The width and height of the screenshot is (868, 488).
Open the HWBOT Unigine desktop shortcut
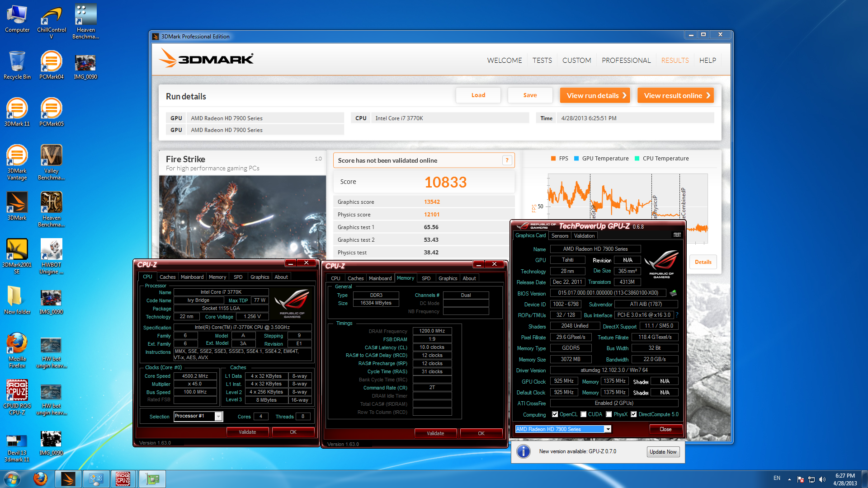click(51, 257)
